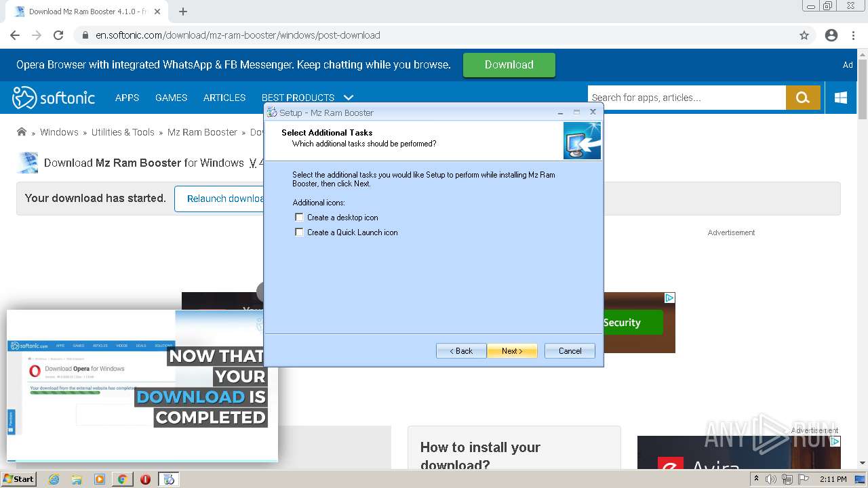Select the Download Mz Ram Booster tab

point(87,12)
